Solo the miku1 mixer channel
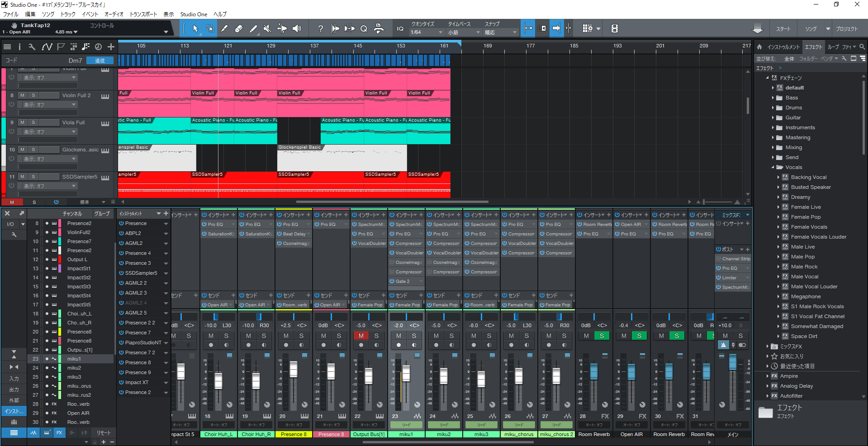The width and height of the screenshot is (868, 446). [x=414, y=336]
